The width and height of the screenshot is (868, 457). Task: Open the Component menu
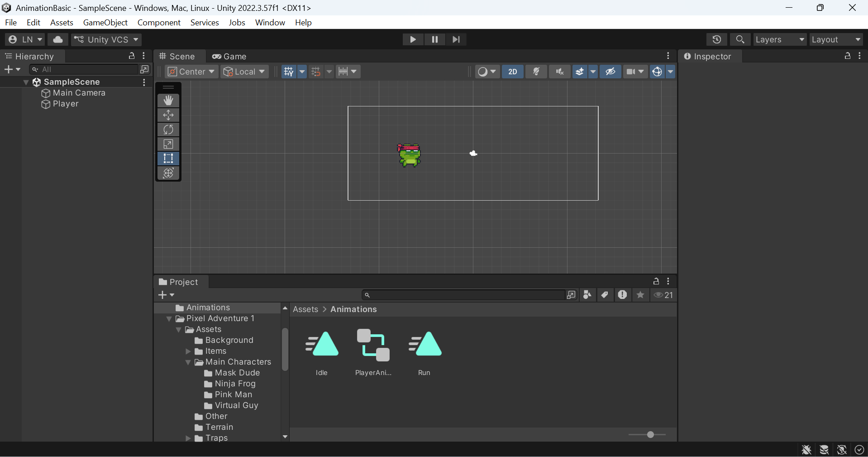click(x=159, y=22)
